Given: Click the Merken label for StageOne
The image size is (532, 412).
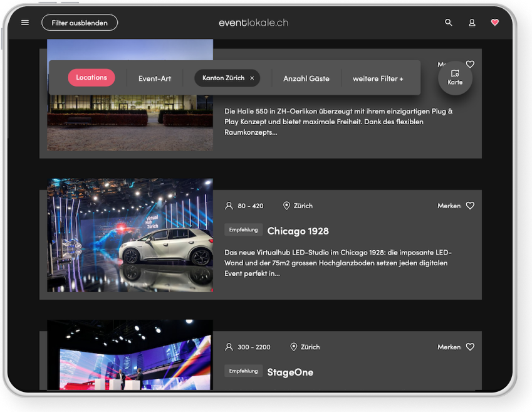Looking at the screenshot, I should pyautogui.click(x=449, y=347).
